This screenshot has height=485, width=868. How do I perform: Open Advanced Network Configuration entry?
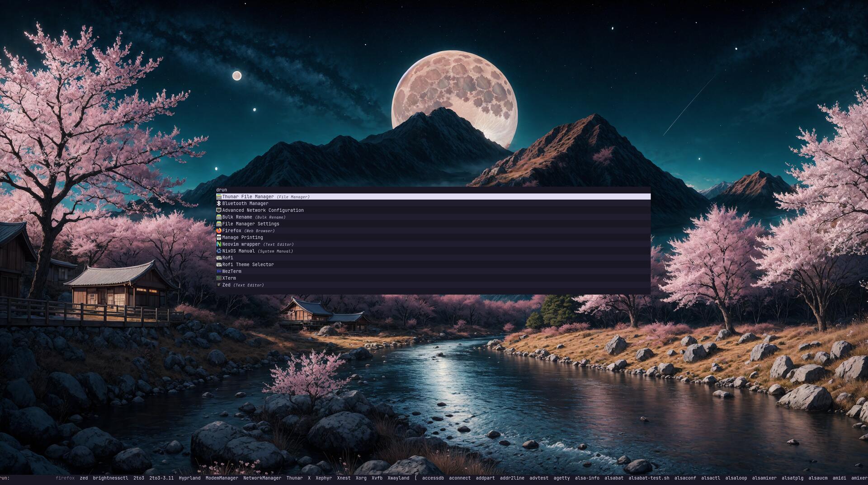[433, 210]
